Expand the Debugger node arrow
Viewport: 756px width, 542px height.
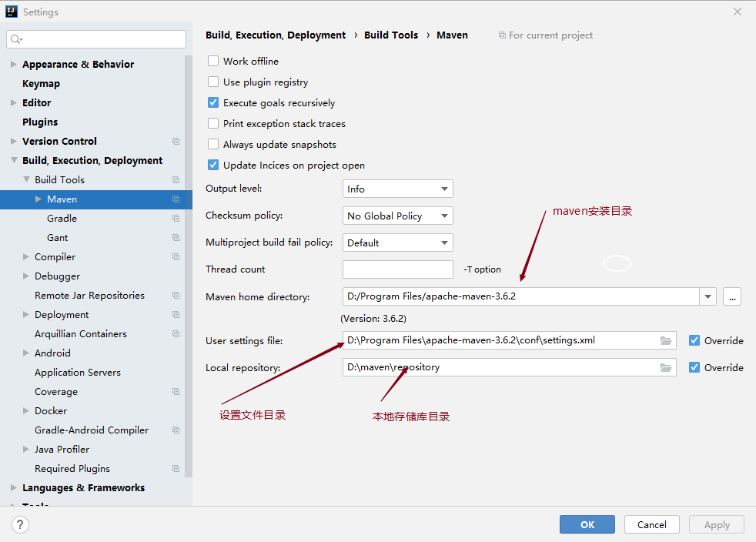click(x=26, y=276)
